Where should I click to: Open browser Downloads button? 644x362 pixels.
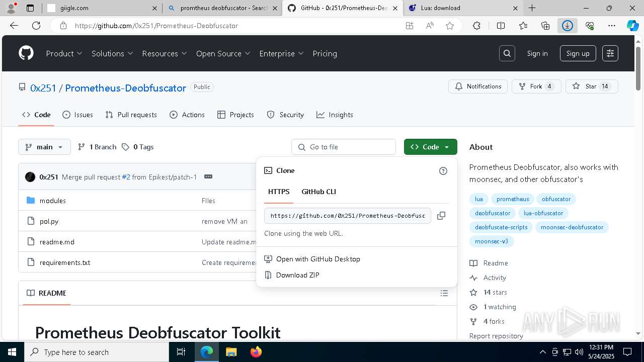click(x=568, y=26)
